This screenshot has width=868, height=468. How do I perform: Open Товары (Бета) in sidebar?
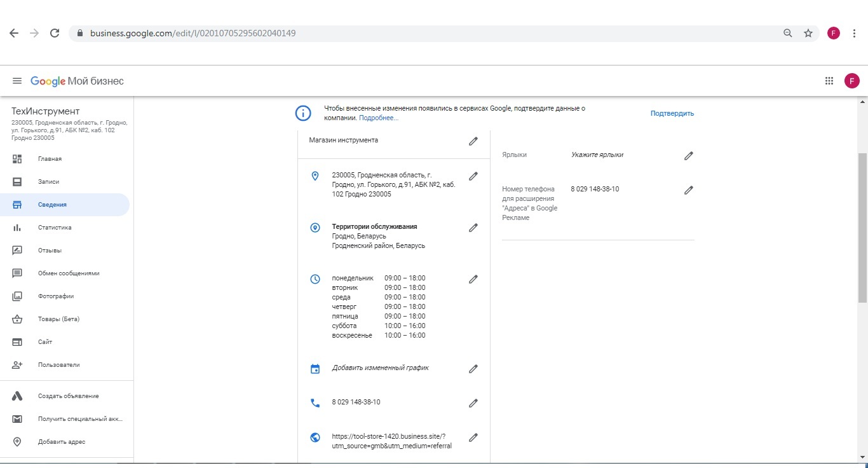tap(65, 319)
